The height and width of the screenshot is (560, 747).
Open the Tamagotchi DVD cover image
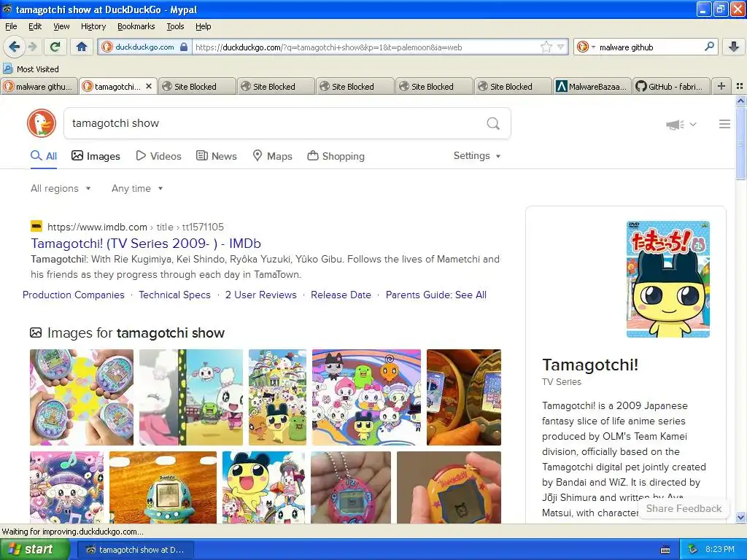[668, 279]
